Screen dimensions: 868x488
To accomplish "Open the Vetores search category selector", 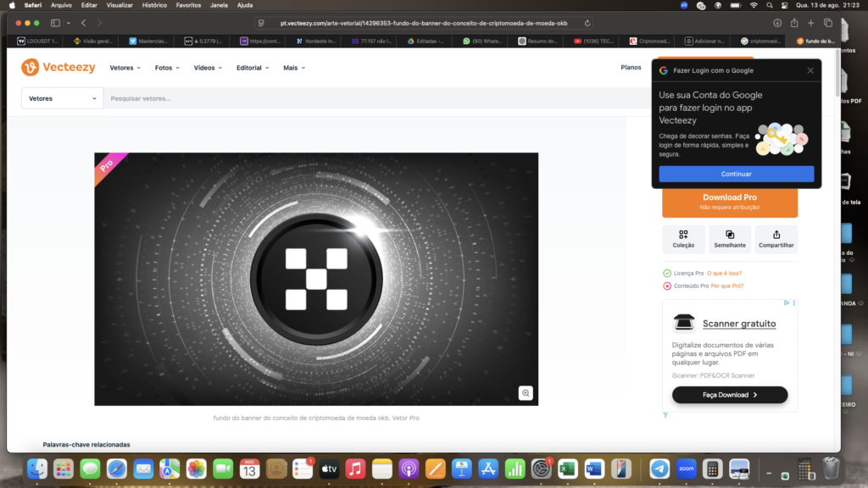I will tap(62, 98).
